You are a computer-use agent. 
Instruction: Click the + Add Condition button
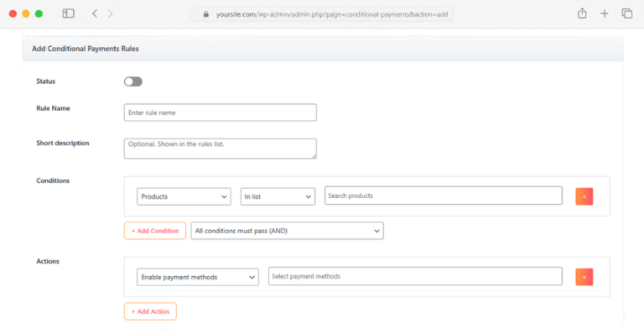click(x=155, y=231)
